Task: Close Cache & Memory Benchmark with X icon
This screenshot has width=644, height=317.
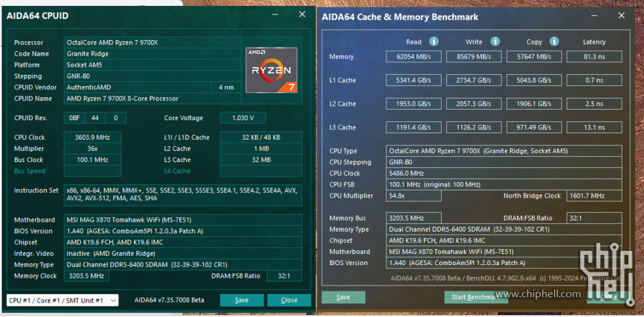Action: 622,16
